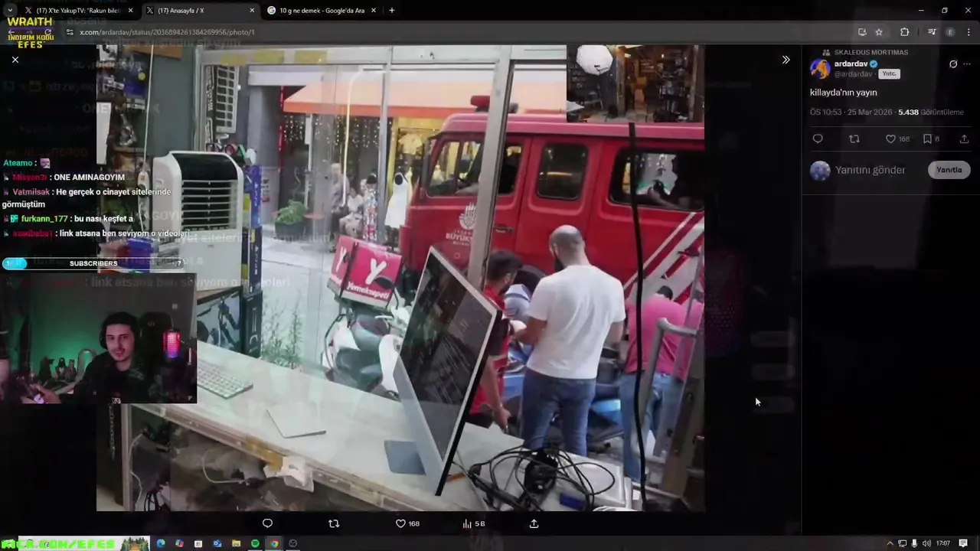980x551 pixels.
Task: Open the Chrome profile avatar E
Action: pyautogui.click(x=950, y=32)
